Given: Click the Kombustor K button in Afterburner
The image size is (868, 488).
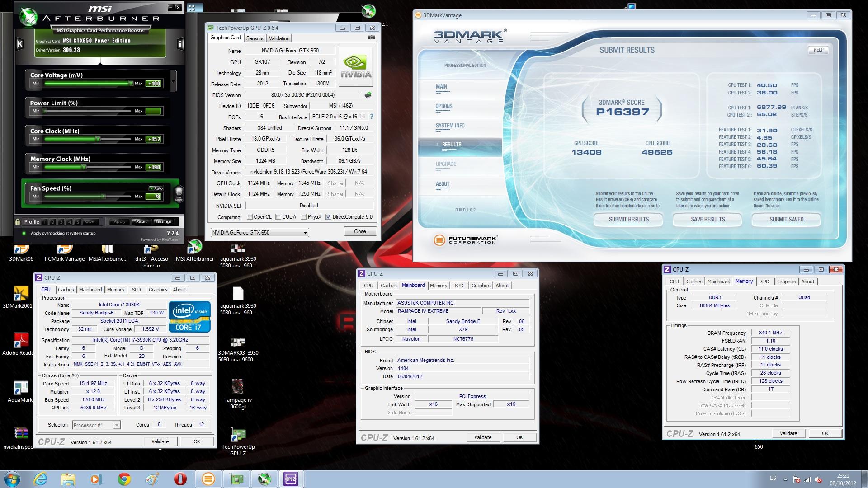Looking at the screenshot, I should point(20,44).
